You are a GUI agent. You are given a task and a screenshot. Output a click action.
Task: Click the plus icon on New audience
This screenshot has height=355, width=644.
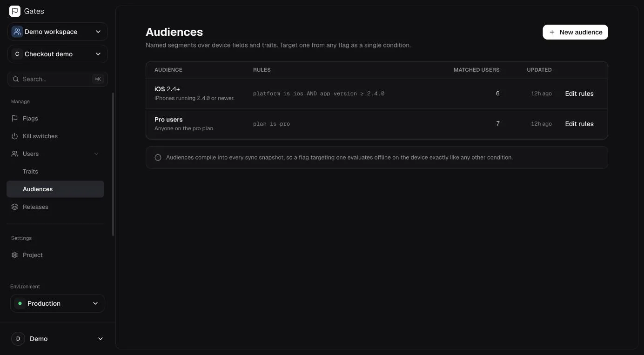[552, 32]
